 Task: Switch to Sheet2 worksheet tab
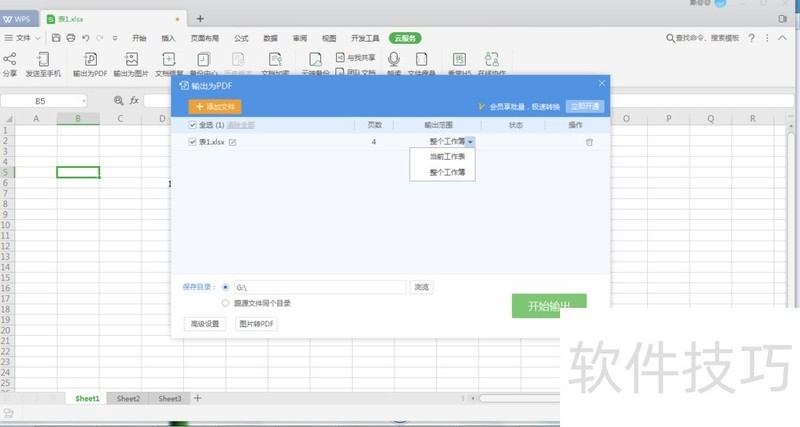128,398
